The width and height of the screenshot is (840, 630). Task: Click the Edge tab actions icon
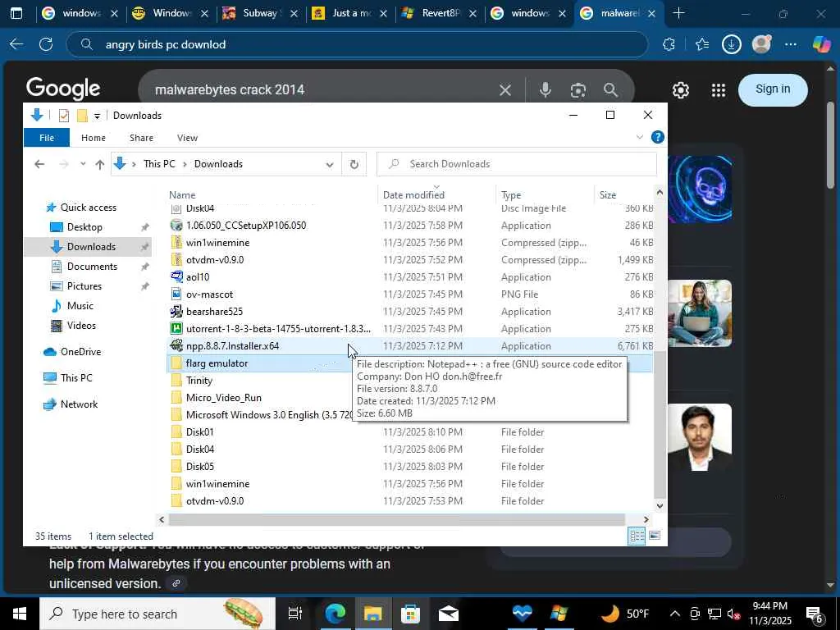[16, 13]
